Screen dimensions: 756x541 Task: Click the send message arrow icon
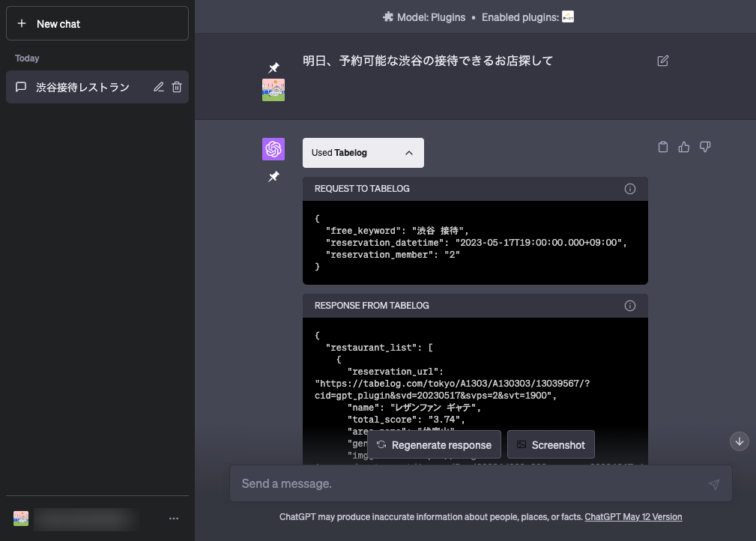point(713,485)
